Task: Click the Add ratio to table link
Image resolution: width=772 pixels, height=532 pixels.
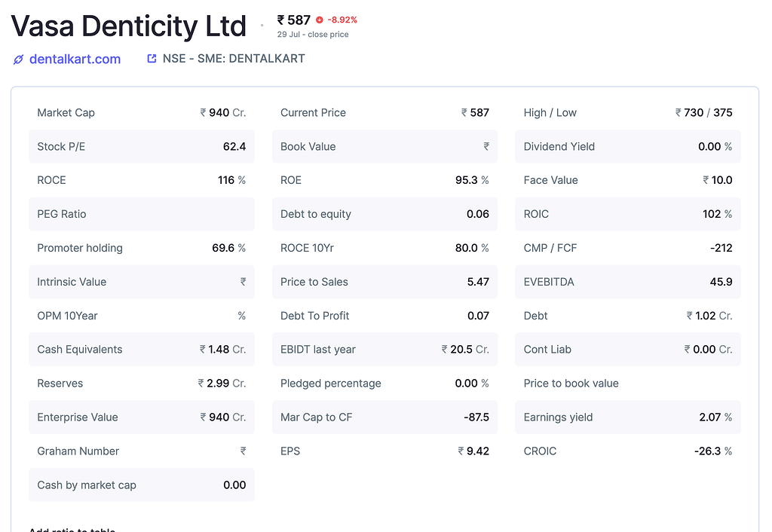Action: pyautogui.click(x=72, y=529)
